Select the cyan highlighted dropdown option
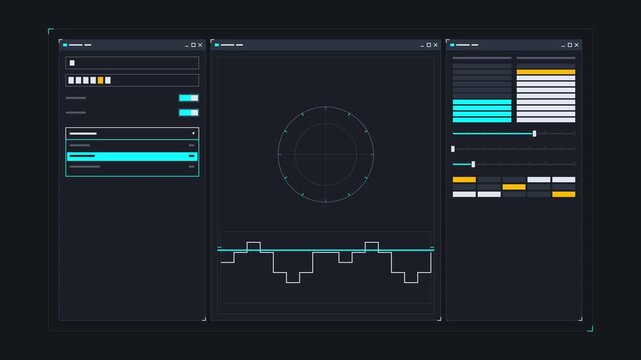 coord(132,156)
